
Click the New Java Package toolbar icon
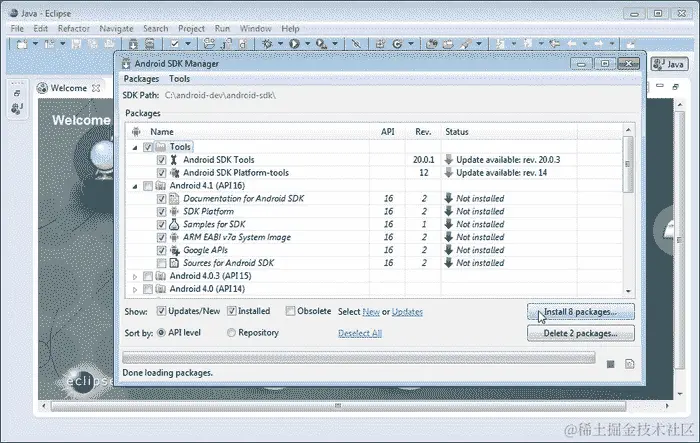tap(380, 44)
